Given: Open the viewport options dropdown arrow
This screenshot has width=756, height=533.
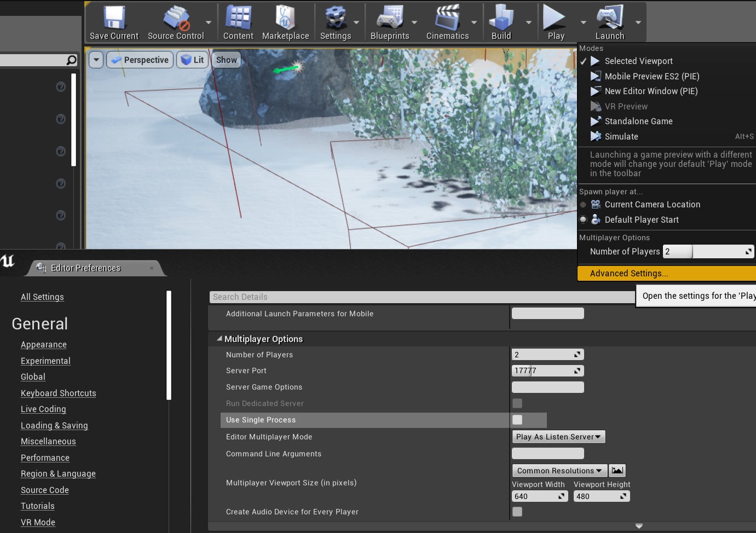Looking at the screenshot, I should [x=96, y=60].
